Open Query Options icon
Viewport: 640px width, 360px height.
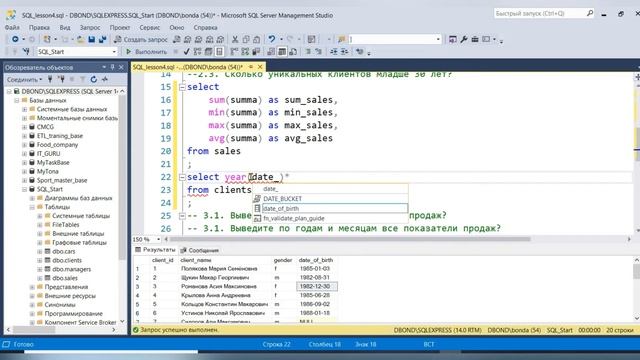click(209, 51)
